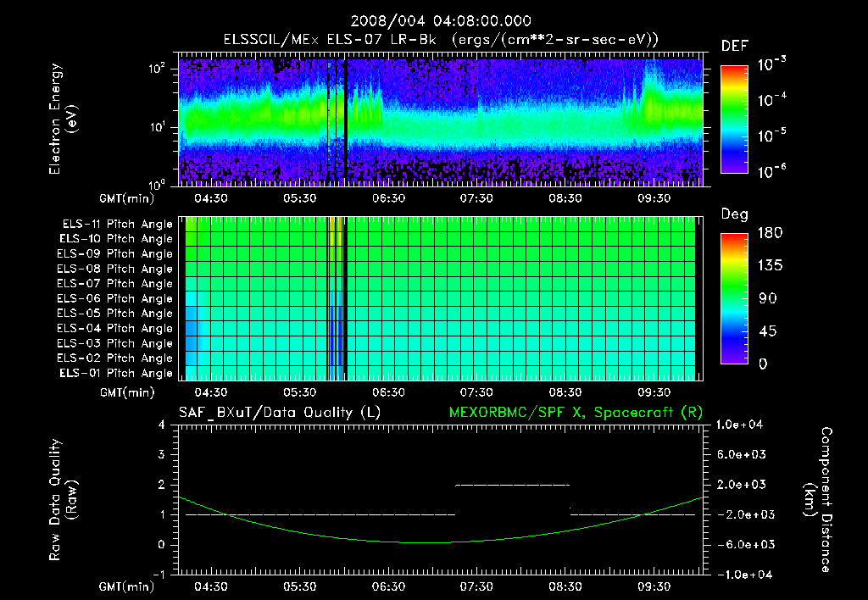Click the 05:30 tick label under pitch angle panel
Screen dimensions: 868x600
point(299,392)
